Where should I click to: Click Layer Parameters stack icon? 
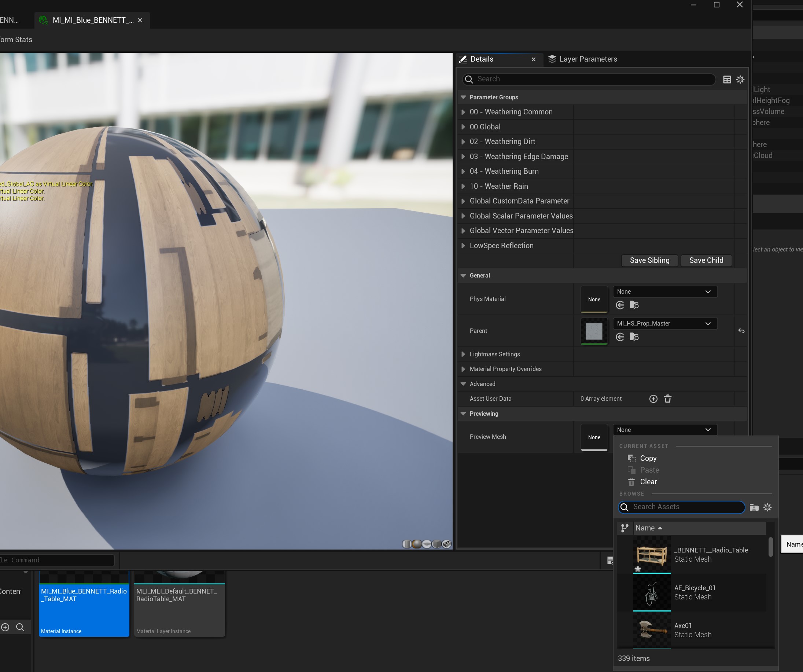552,59
